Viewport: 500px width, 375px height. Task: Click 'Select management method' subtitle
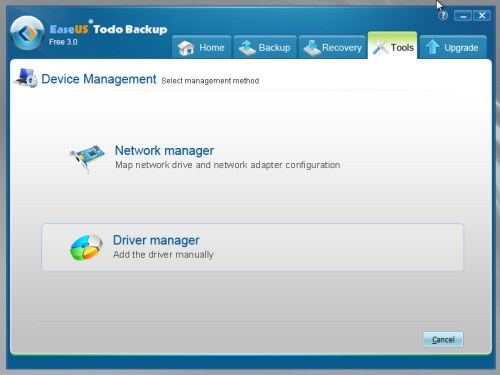click(x=210, y=81)
